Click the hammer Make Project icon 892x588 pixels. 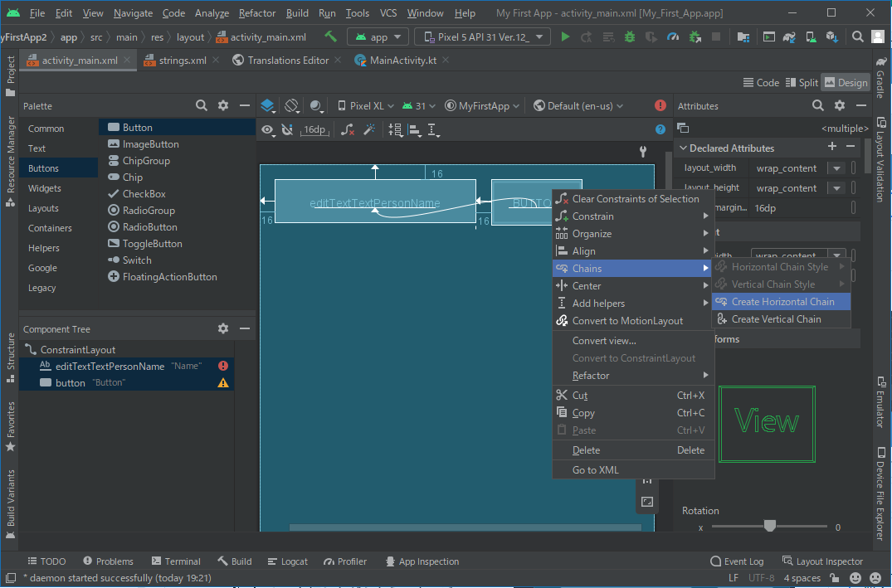pos(331,36)
